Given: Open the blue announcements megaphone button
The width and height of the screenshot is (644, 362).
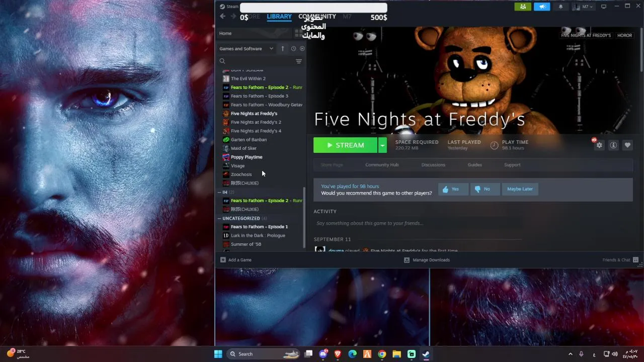Looking at the screenshot, I should coord(542,7).
